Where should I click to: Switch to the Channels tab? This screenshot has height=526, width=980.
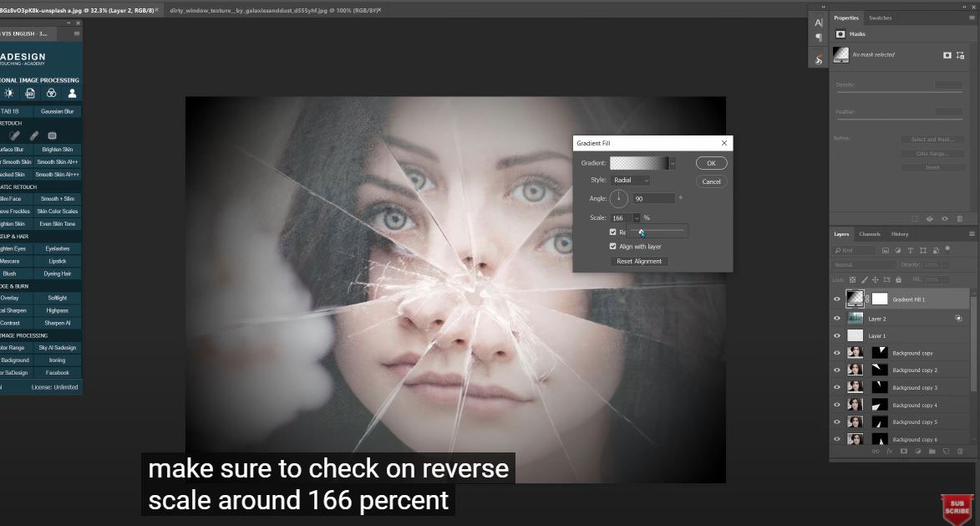point(870,234)
